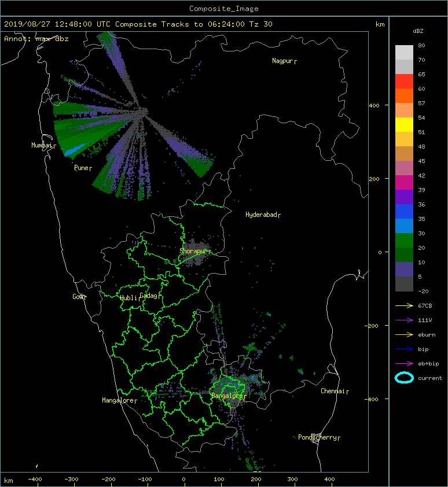Select the Chennai city label
This screenshot has width=448, height=487.
pyautogui.click(x=333, y=391)
